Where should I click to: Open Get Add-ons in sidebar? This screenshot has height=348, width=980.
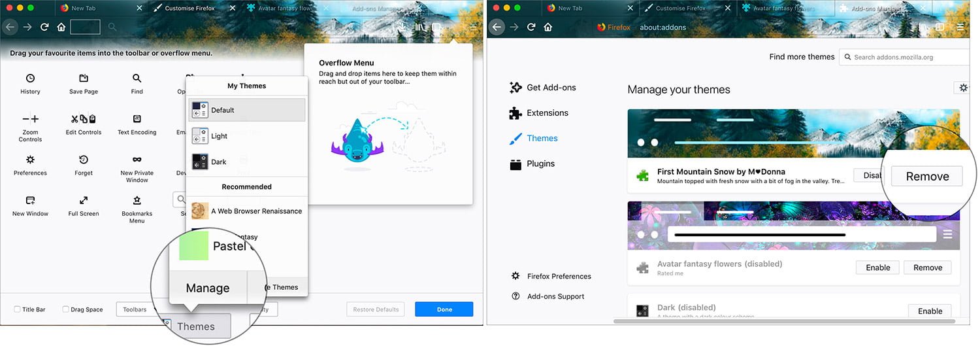542,88
